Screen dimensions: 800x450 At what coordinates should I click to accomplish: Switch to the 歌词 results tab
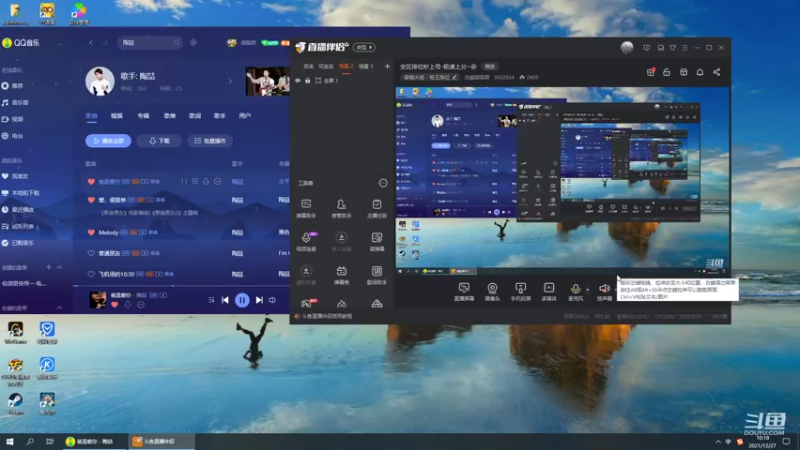[x=195, y=116]
